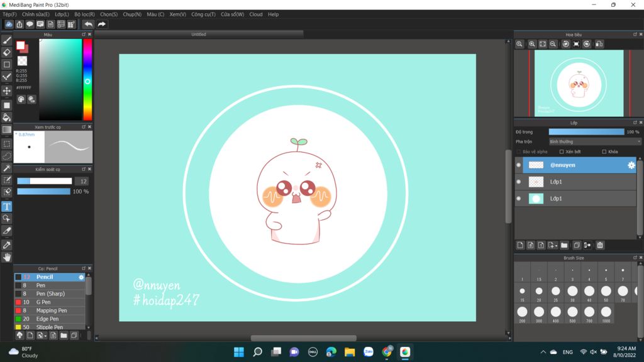
Task: Select the G Pen brush
Action: 50,302
